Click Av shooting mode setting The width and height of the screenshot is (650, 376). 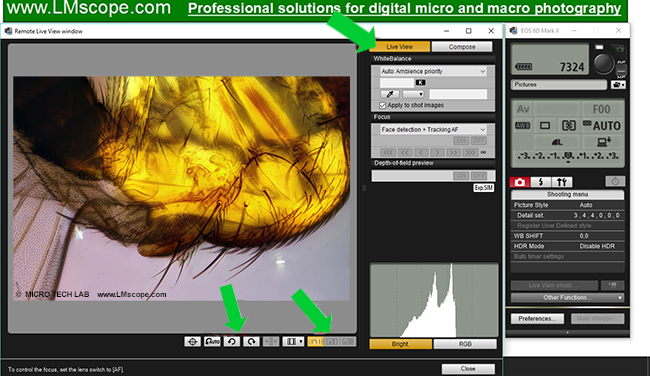(523, 109)
